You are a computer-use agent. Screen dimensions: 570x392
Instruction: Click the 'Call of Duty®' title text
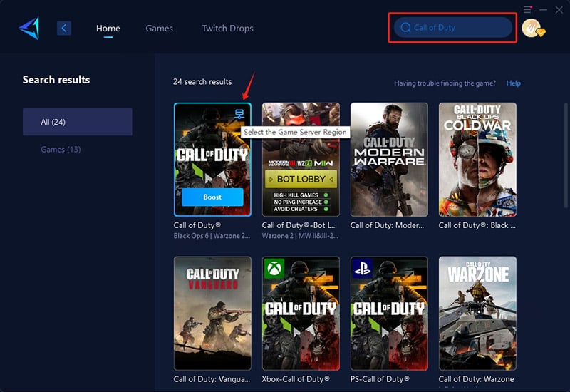pyautogui.click(x=197, y=225)
